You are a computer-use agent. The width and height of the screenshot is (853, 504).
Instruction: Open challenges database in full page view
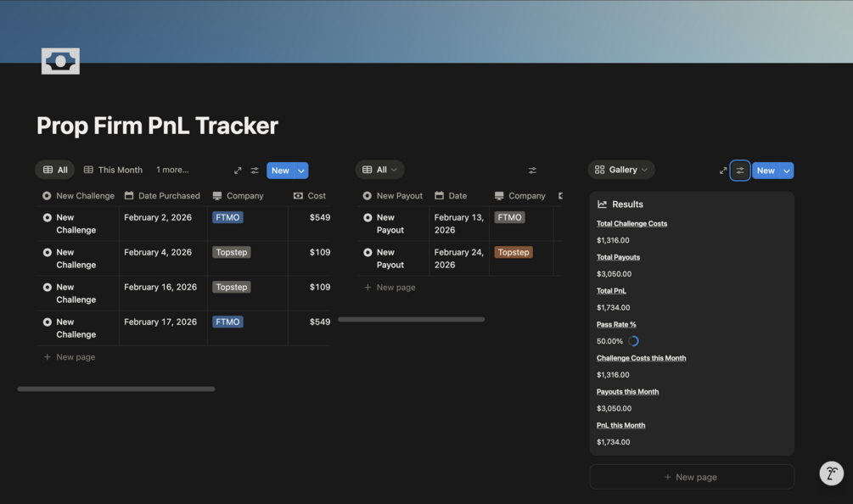pos(238,171)
